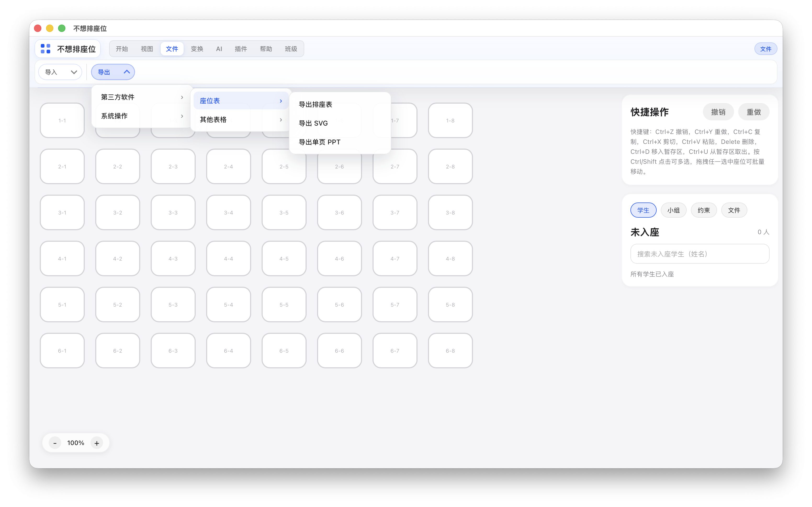Select seat 1-8
The image size is (812, 507).
450,120
